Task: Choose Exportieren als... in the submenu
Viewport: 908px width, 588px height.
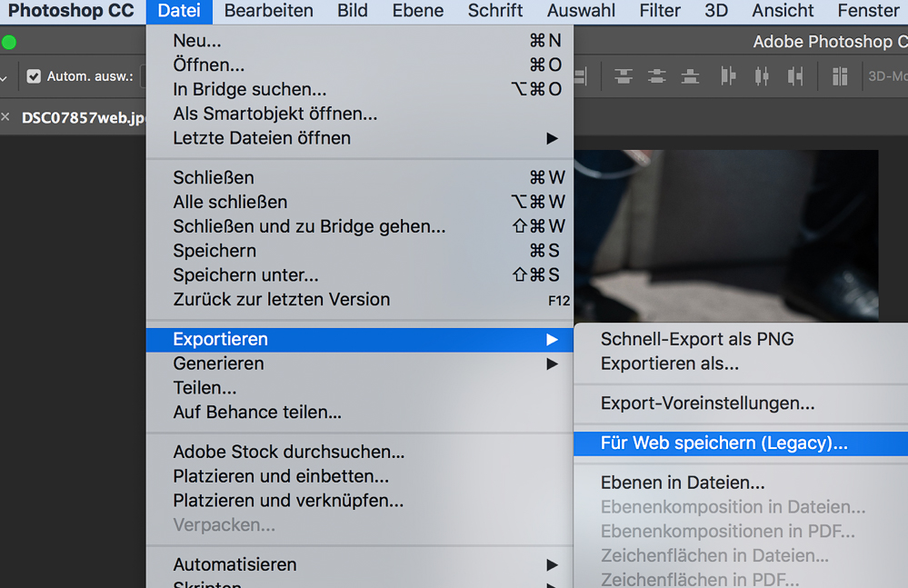Action: 741,364
